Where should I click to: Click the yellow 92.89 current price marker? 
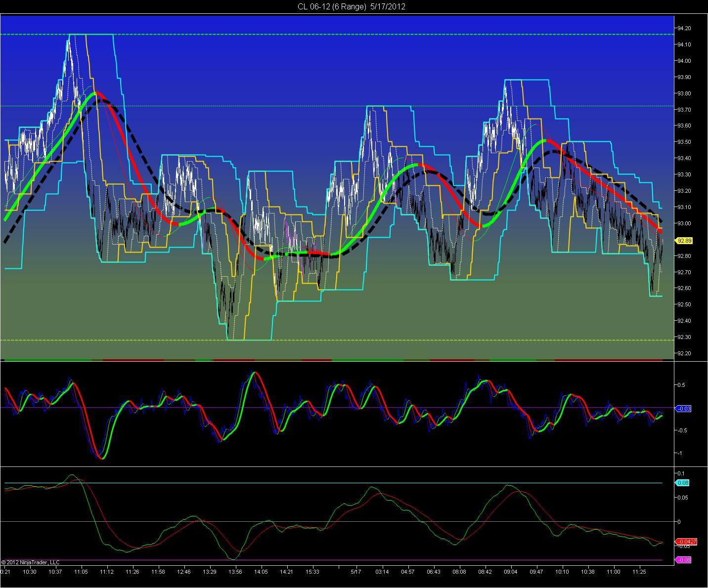pyautogui.click(x=684, y=241)
